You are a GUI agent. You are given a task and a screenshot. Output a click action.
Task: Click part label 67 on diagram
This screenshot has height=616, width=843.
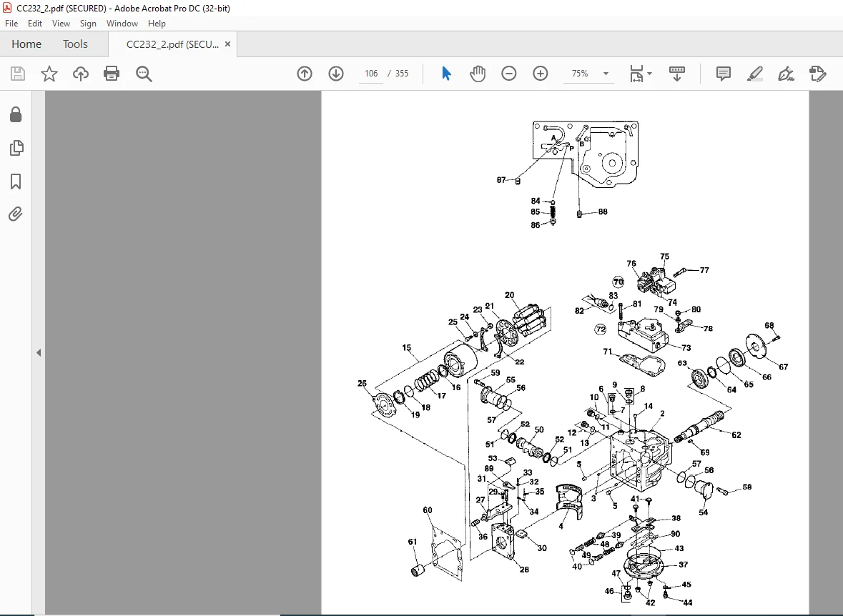pyautogui.click(x=784, y=367)
